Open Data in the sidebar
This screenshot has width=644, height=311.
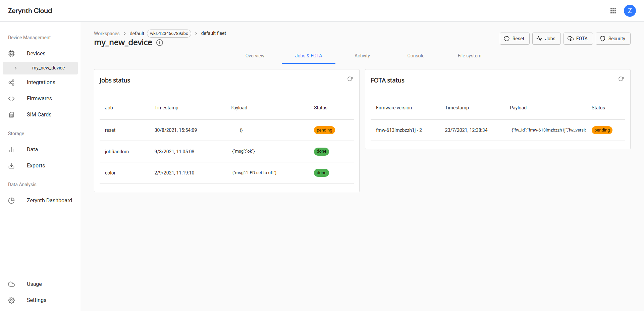(x=32, y=150)
